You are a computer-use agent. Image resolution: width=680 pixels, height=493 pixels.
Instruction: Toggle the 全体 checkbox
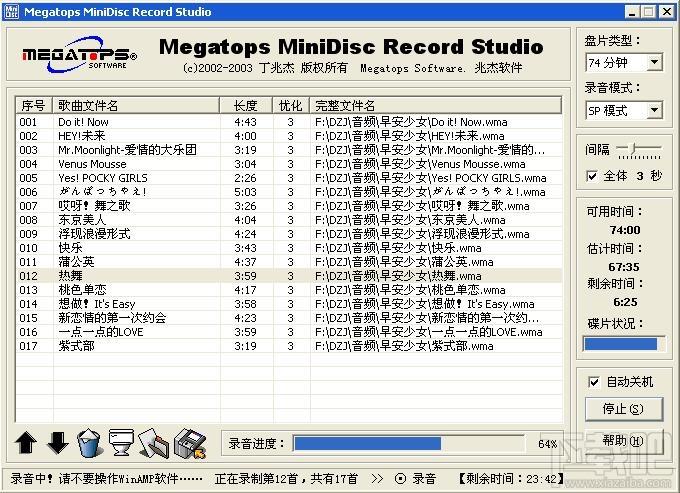tap(592, 176)
